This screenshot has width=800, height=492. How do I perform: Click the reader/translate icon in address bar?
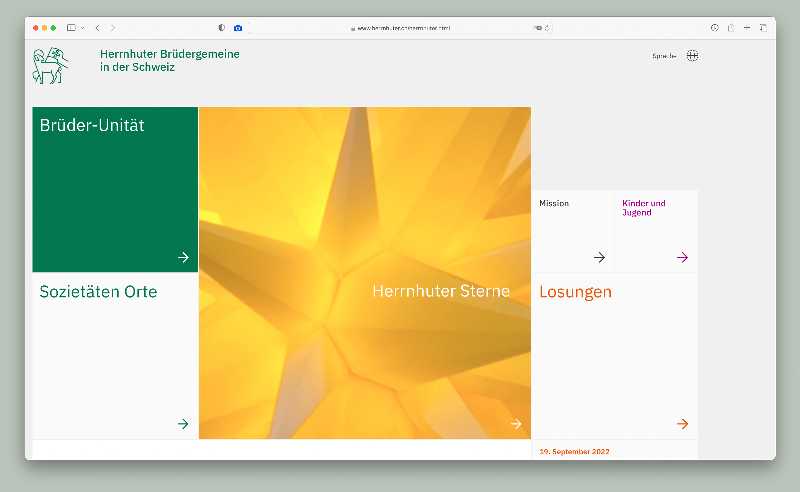[538, 28]
